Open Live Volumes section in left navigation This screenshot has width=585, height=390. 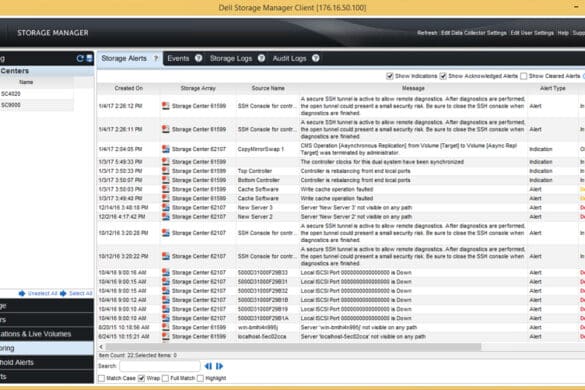pos(47,334)
